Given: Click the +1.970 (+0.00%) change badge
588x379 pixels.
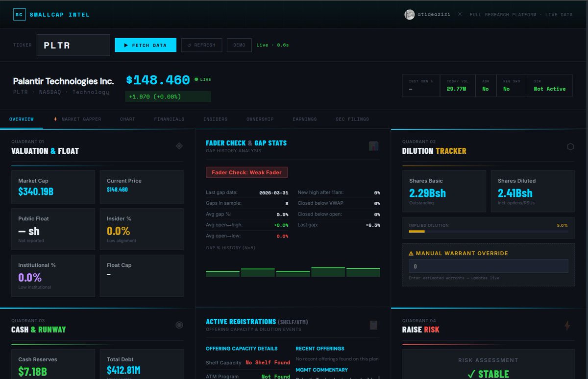Looking at the screenshot, I should [168, 96].
